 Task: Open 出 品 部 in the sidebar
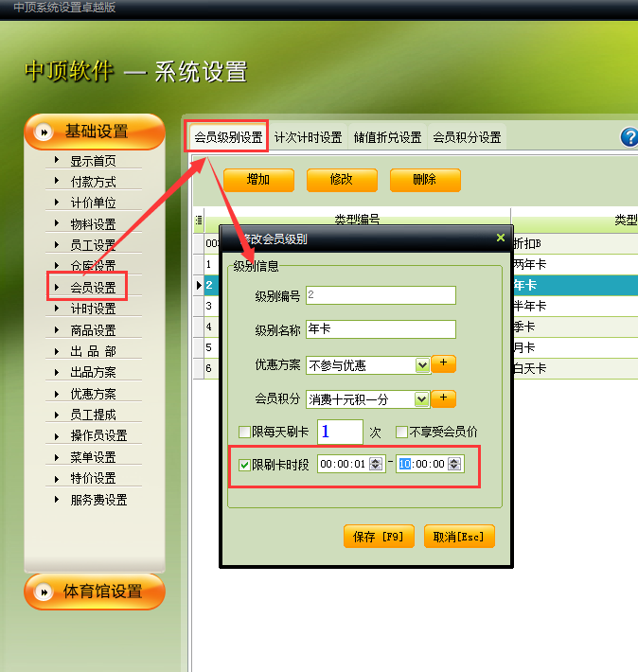coord(93,351)
